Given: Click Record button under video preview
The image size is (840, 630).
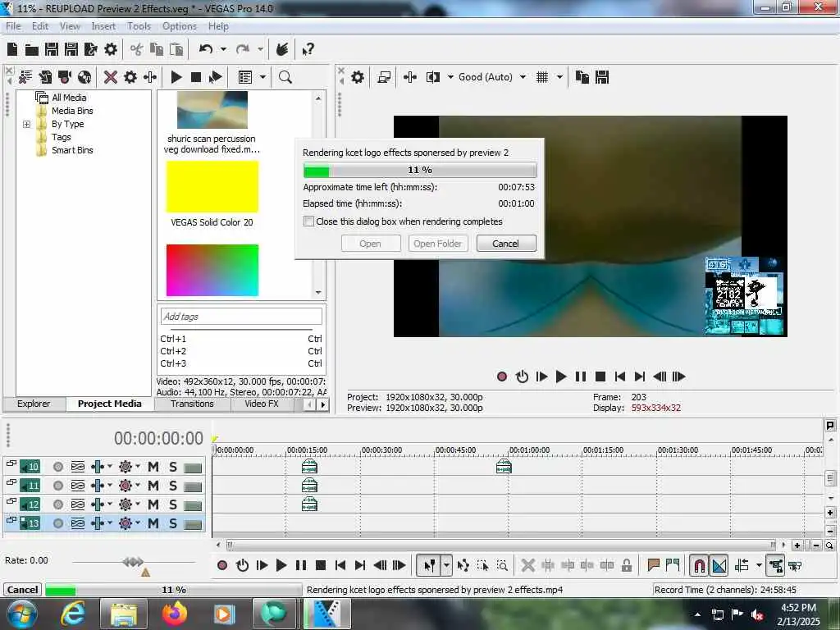Looking at the screenshot, I should click(x=502, y=377).
